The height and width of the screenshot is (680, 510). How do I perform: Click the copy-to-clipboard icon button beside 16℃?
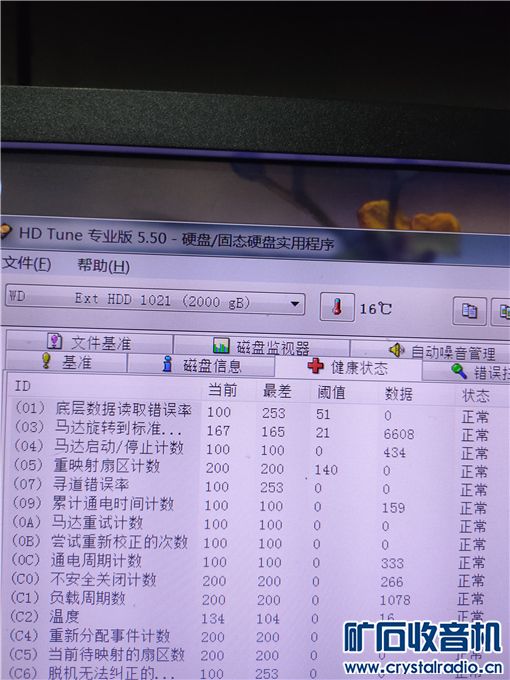click(x=469, y=311)
